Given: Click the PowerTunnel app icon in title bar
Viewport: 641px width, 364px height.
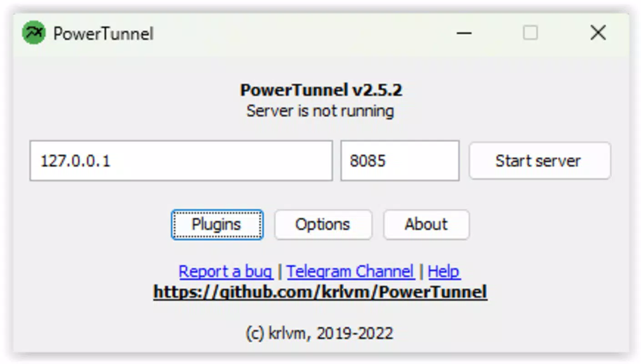Looking at the screenshot, I should pos(34,33).
